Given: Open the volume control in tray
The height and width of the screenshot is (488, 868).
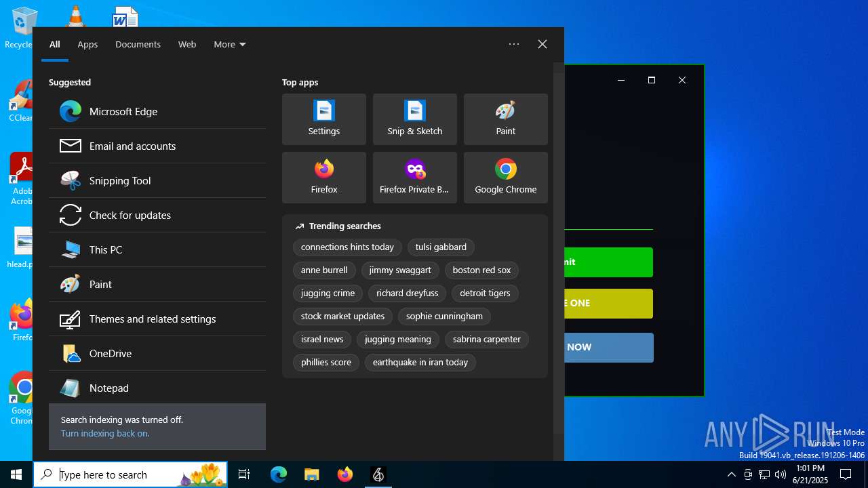Looking at the screenshot, I should pyautogui.click(x=781, y=474).
